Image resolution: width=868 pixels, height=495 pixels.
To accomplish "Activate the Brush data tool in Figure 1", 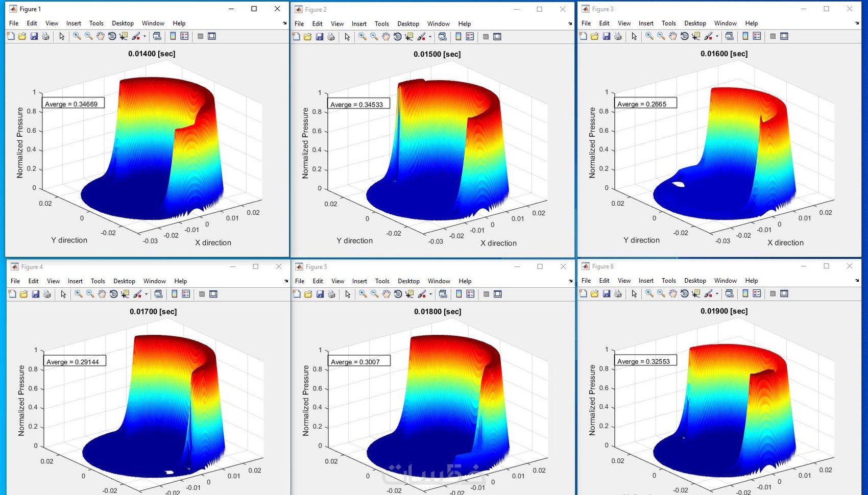I will [x=136, y=36].
